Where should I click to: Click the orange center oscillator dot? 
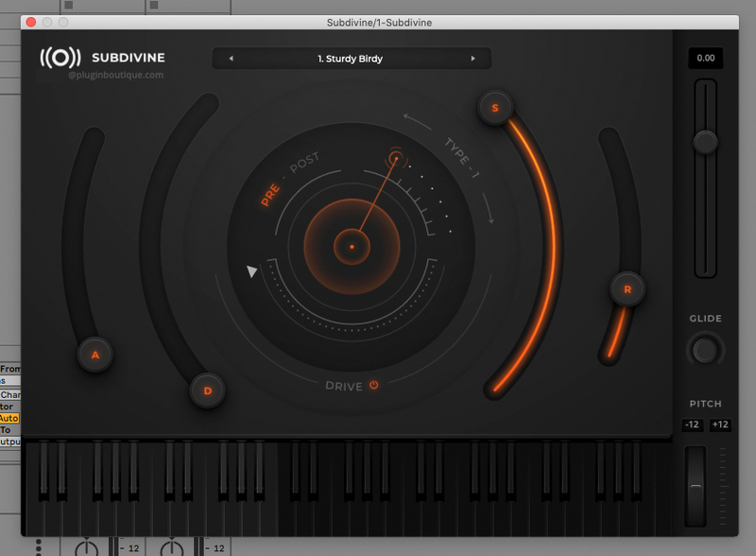point(352,247)
